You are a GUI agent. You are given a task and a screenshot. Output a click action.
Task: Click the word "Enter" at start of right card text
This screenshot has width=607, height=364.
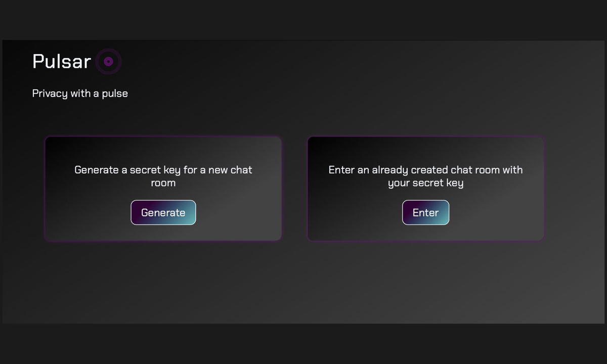(341, 170)
